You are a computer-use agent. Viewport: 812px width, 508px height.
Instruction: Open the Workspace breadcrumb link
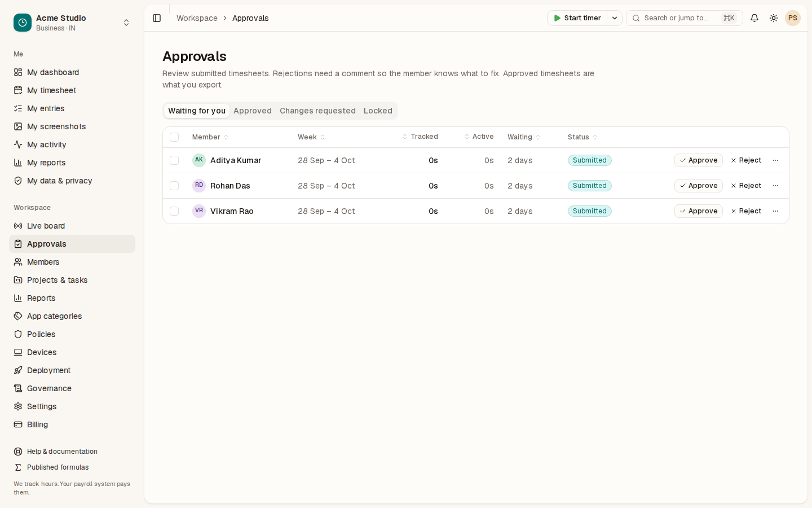pos(197,18)
